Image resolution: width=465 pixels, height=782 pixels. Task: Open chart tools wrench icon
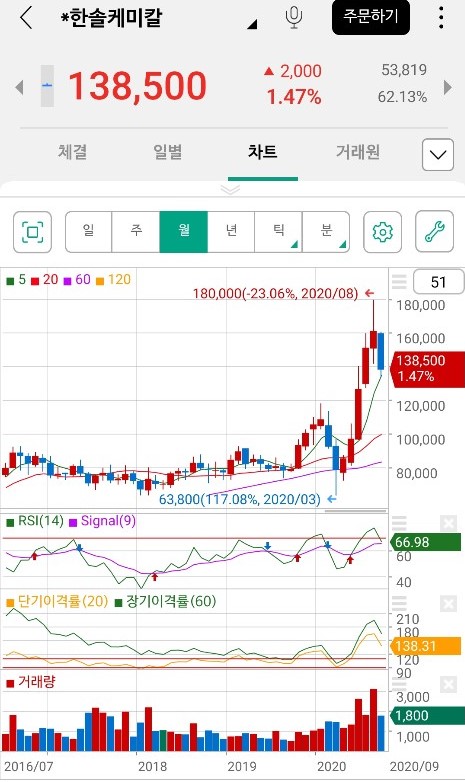click(435, 232)
